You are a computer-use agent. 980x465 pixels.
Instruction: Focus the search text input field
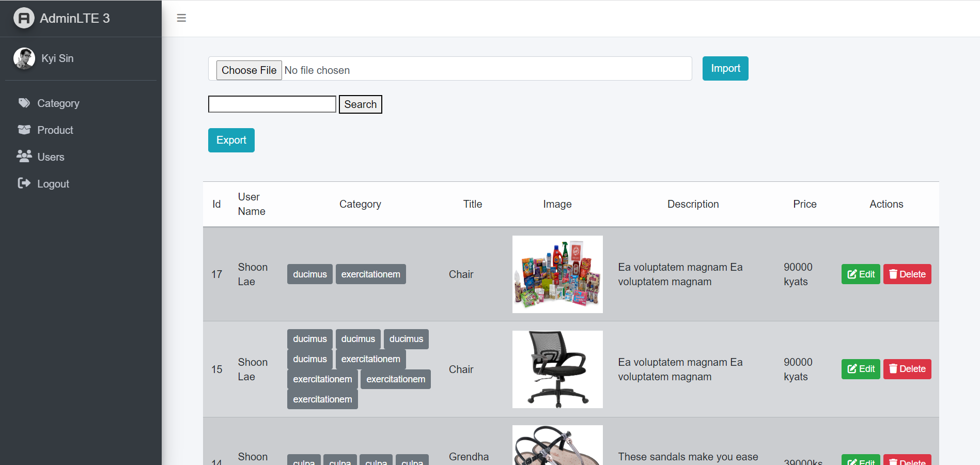[272, 104]
